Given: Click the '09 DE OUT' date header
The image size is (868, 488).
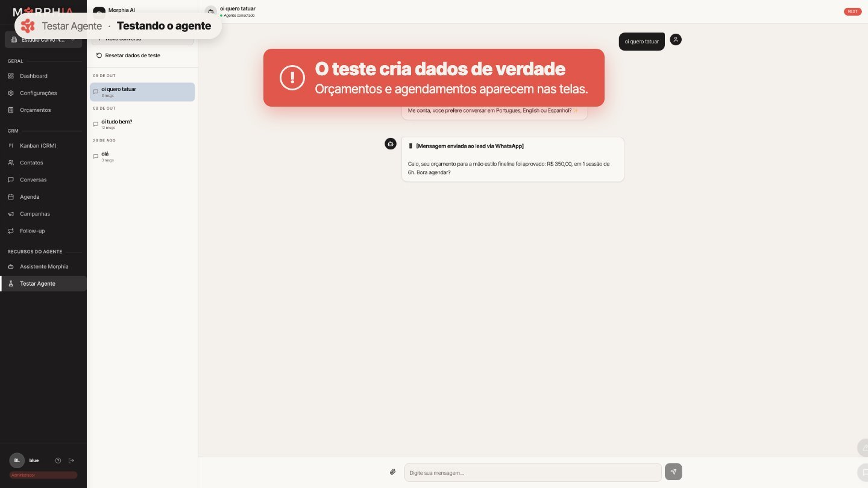Looking at the screenshot, I should pos(104,76).
